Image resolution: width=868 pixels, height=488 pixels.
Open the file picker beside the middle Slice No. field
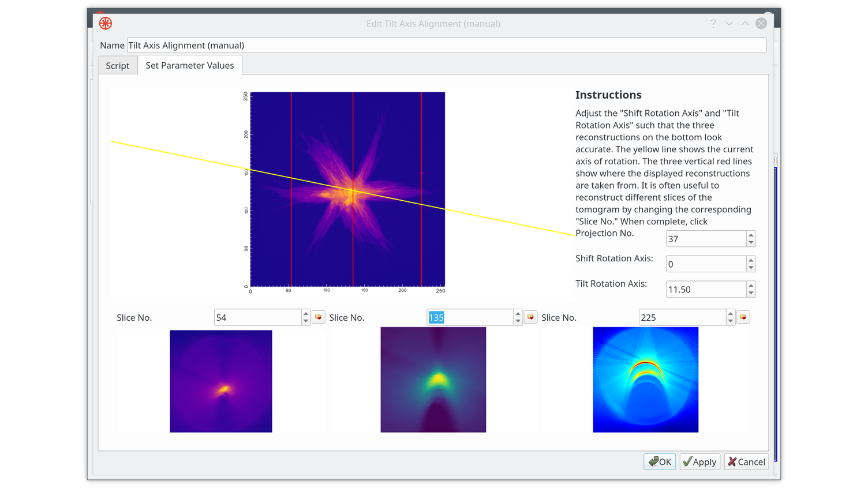pyautogui.click(x=530, y=317)
